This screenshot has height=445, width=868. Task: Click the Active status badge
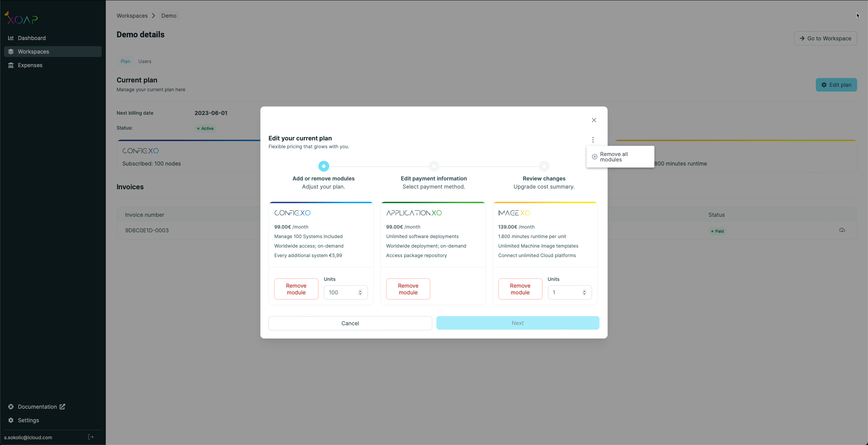[205, 128]
